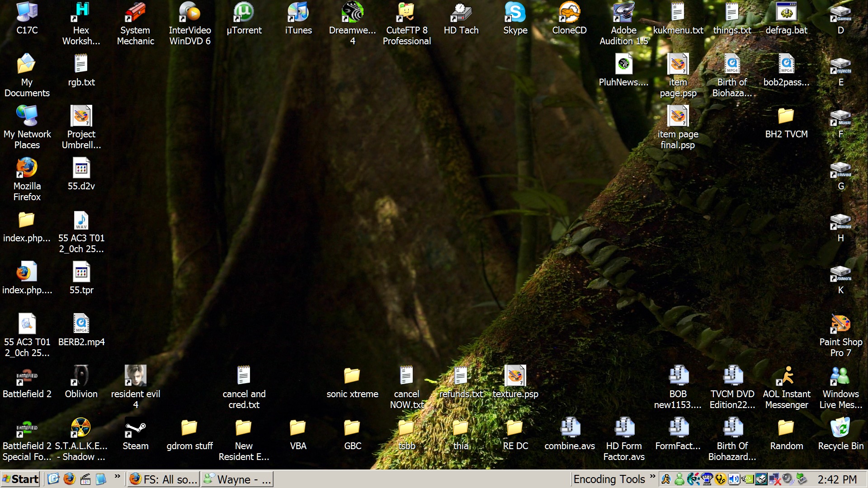This screenshot has width=868, height=488.
Task: Expand the Encoding Tools toolbar chevron
Action: tap(652, 476)
